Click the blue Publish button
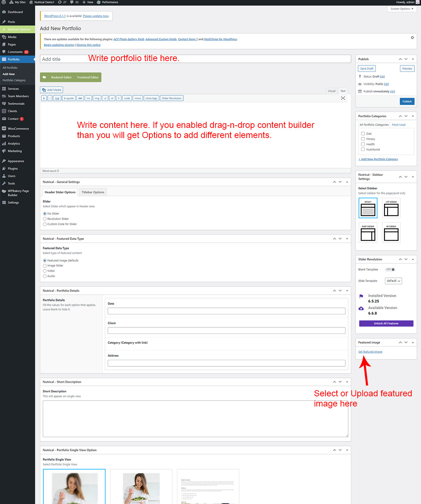The image size is (421, 504). pyautogui.click(x=407, y=102)
